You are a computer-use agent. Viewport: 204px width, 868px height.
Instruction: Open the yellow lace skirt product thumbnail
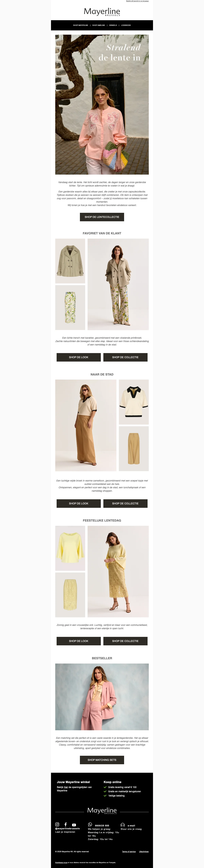click(70, 595)
